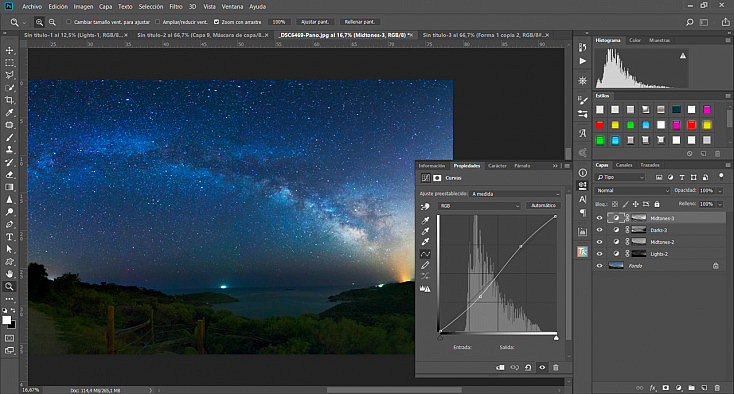Open the Normal blend mode dropdown
Screen dimensions: 734x394
(x=633, y=190)
